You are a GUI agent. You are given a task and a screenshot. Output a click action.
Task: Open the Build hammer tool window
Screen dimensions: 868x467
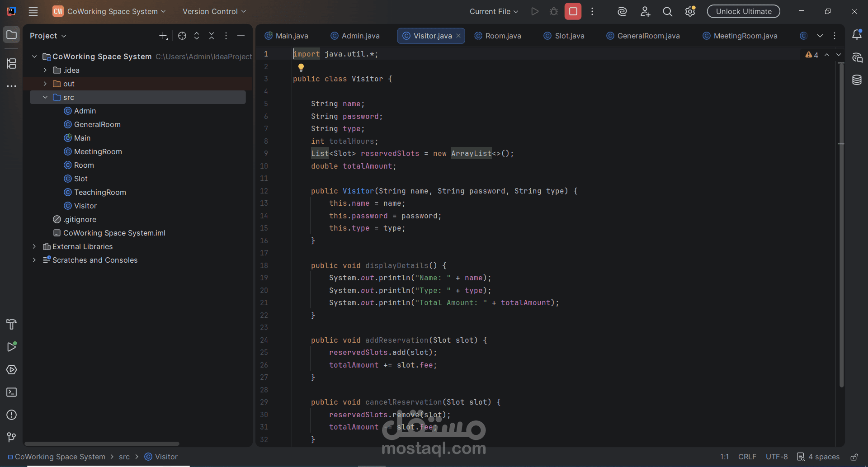coord(11,324)
